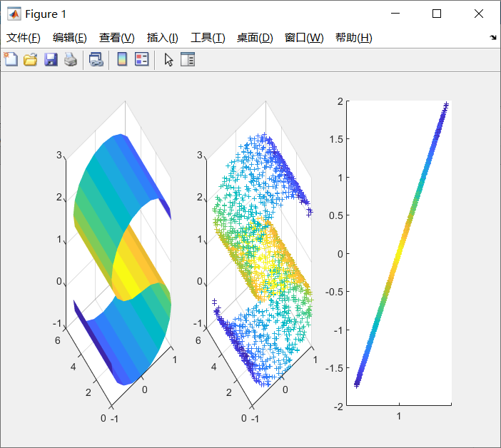
Task: Open the 查看(V) menu
Action: [x=116, y=38]
